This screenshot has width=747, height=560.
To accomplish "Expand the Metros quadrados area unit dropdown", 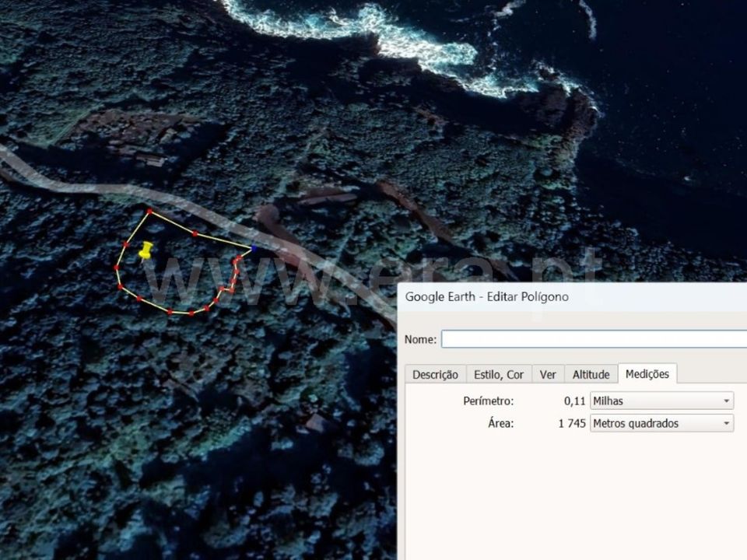I will [x=661, y=423].
